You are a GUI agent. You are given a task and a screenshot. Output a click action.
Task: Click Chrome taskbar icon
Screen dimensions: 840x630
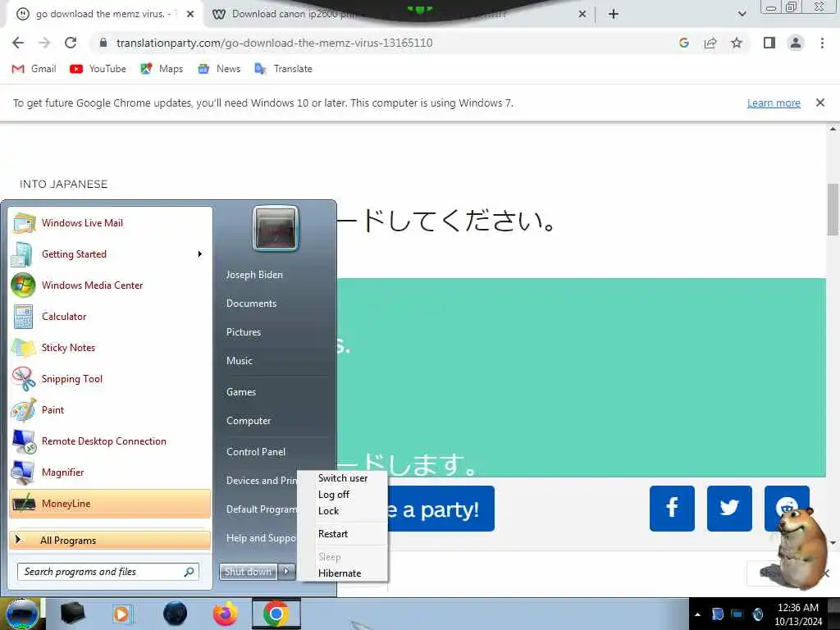pyautogui.click(x=276, y=614)
